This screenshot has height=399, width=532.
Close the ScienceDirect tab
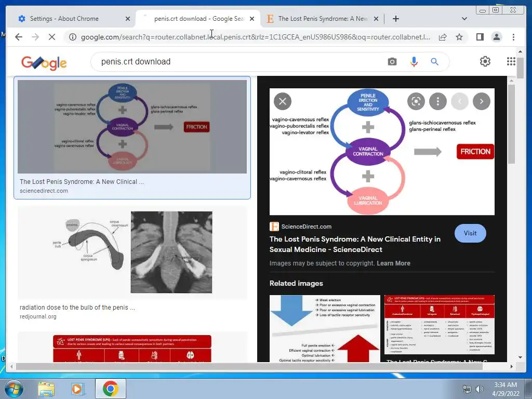[376, 19]
